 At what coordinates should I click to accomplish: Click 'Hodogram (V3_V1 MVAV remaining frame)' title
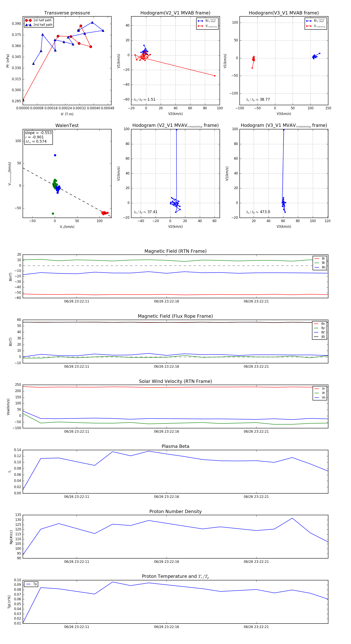point(284,125)
